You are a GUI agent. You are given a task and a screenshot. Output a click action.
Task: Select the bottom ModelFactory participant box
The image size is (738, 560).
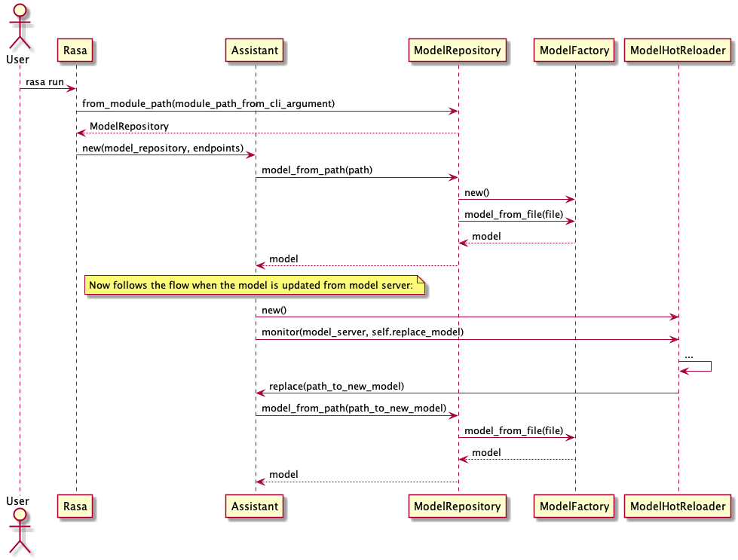(x=574, y=506)
